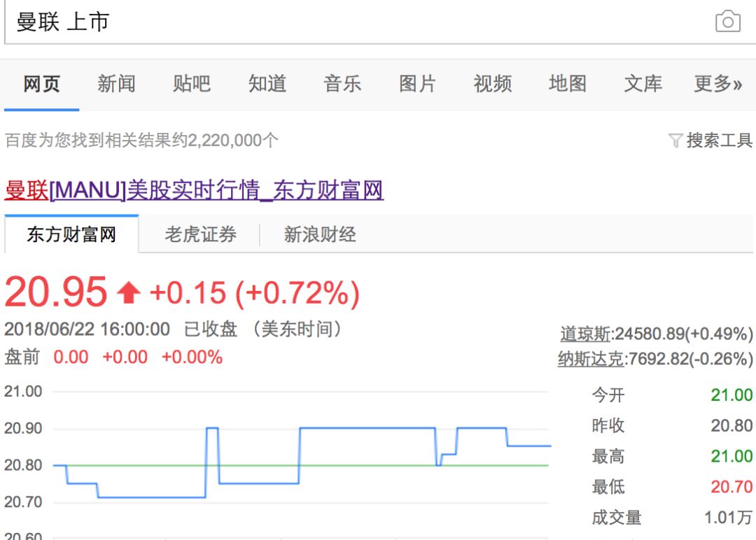Select the 东方财富网 source tab

[71, 234]
